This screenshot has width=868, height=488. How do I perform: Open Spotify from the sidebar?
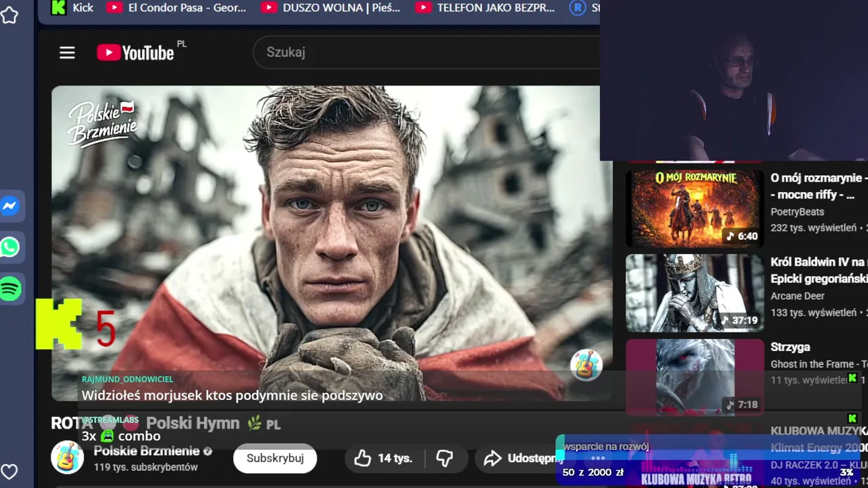(10, 289)
